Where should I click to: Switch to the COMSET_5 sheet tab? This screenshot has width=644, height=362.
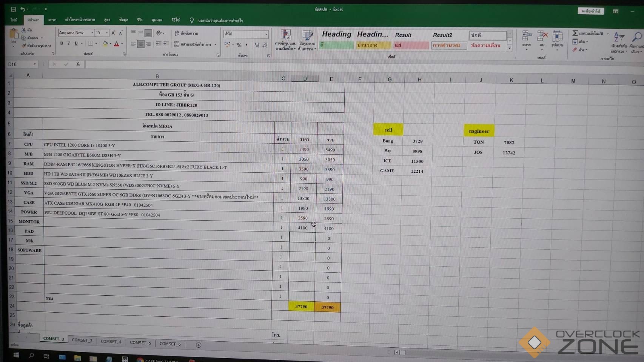click(140, 343)
